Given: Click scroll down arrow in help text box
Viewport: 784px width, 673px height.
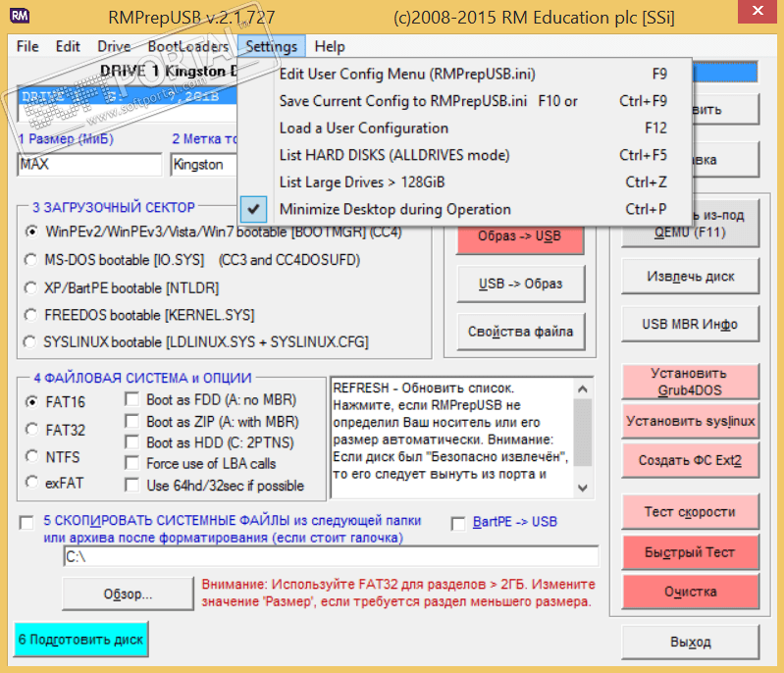Looking at the screenshot, I should (583, 488).
